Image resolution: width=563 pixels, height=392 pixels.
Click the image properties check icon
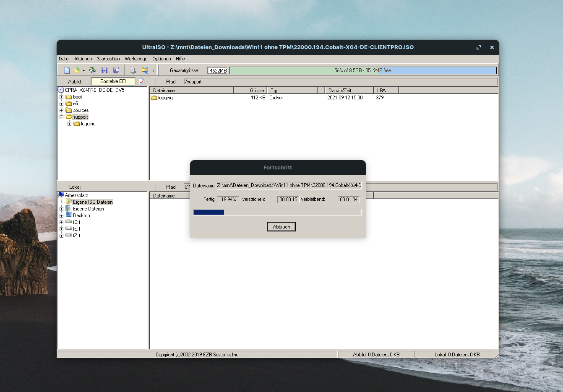click(x=142, y=82)
